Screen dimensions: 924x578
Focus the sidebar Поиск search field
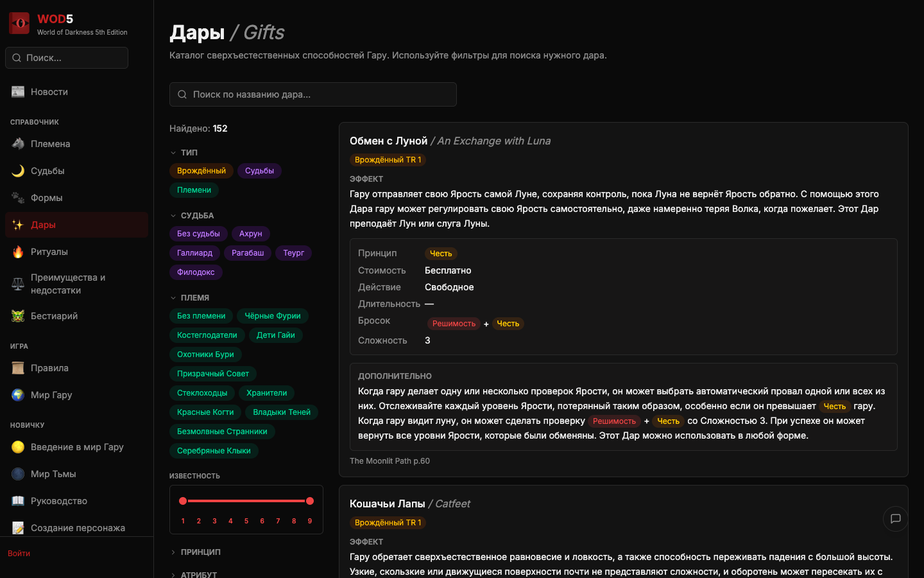67,58
